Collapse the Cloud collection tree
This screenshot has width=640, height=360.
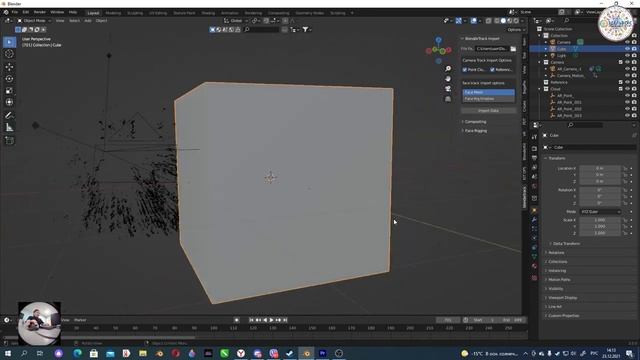tap(540, 89)
